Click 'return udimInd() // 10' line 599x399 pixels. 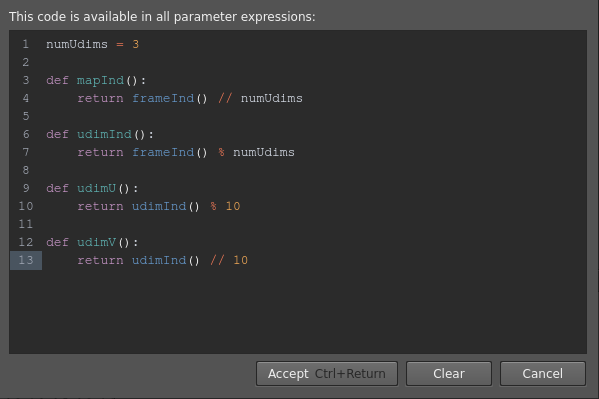coord(163,260)
